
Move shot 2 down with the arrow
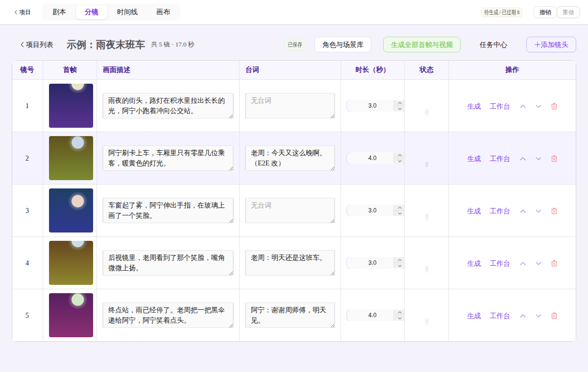[x=539, y=159]
